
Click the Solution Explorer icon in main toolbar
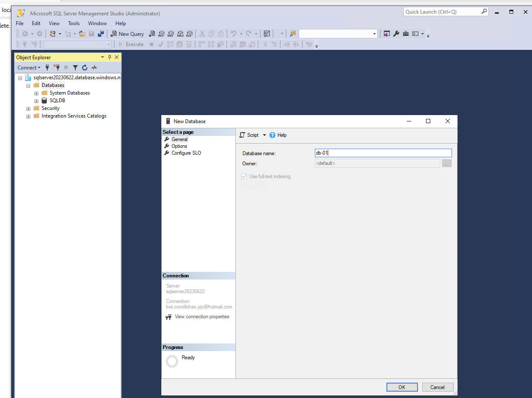tap(386, 34)
